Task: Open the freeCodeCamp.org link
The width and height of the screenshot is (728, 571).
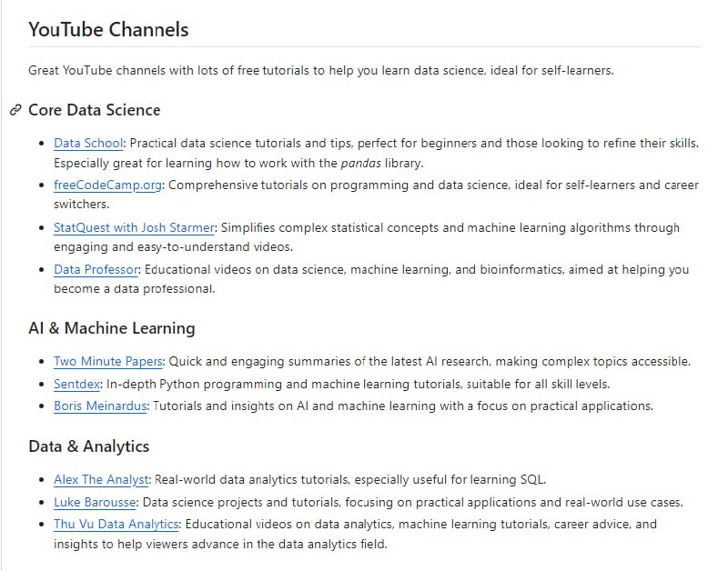Action: [108, 185]
